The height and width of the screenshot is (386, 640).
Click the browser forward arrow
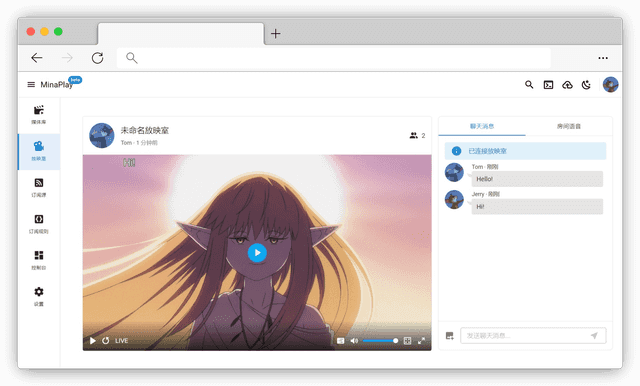coord(67,58)
